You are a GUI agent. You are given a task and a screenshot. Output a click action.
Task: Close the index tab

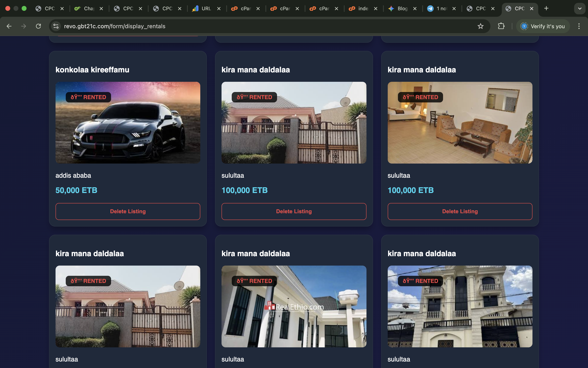(376, 9)
